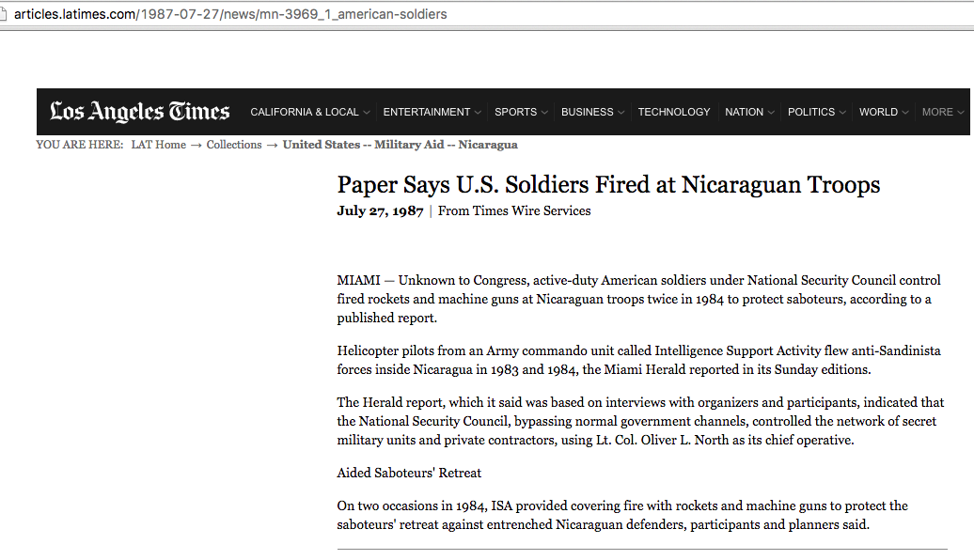Open the Politics menu
This screenshot has width=974, height=560.
point(811,112)
